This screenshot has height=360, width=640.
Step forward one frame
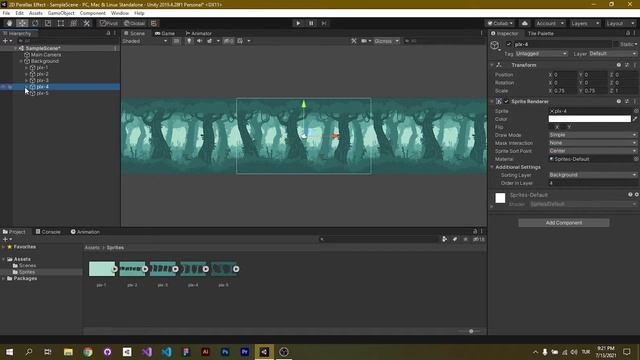coord(324,23)
